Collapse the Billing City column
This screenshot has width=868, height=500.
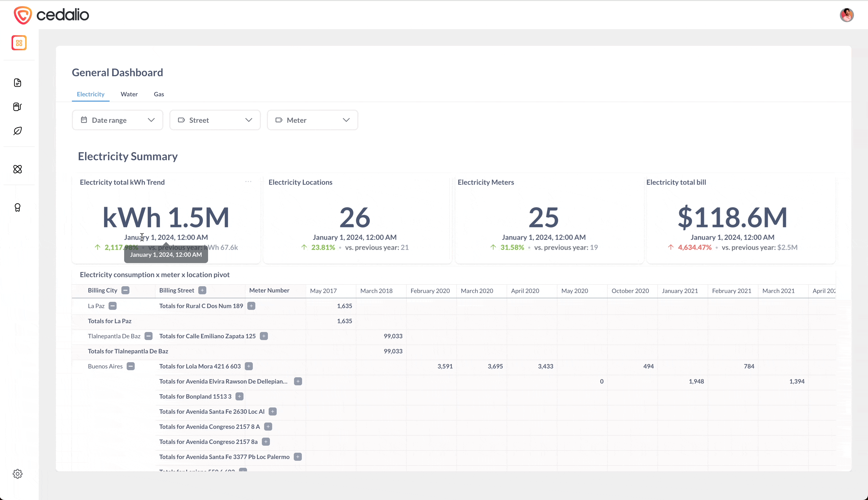point(126,290)
